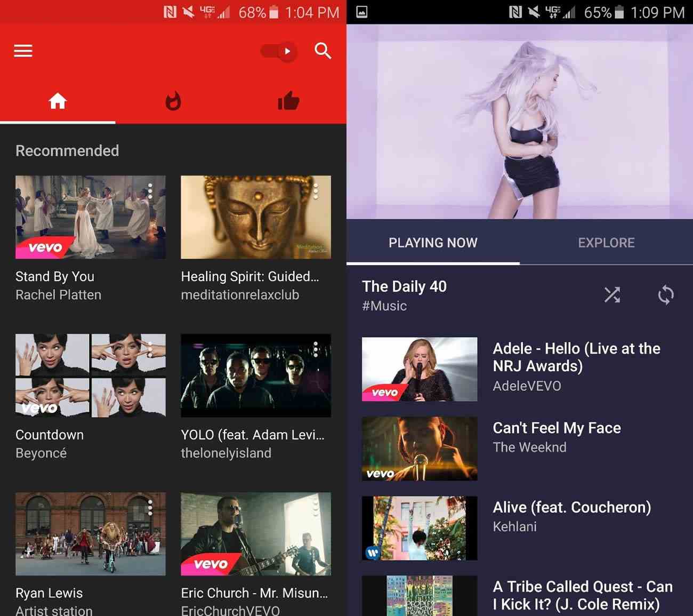
Task: Click the meditationrelaxclub channel name
Action: click(x=240, y=295)
